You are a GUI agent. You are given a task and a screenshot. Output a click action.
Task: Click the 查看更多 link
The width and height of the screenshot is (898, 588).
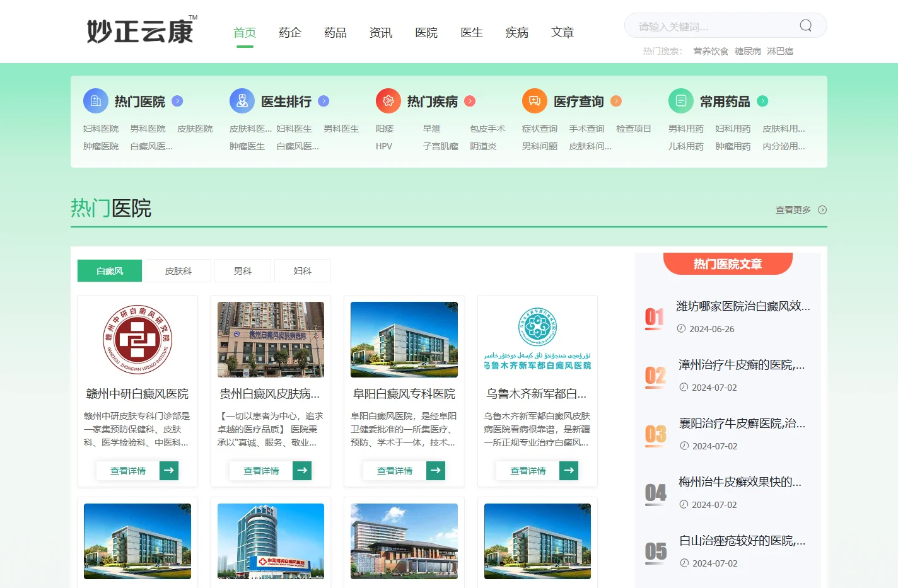pyautogui.click(x=793, y=210)
